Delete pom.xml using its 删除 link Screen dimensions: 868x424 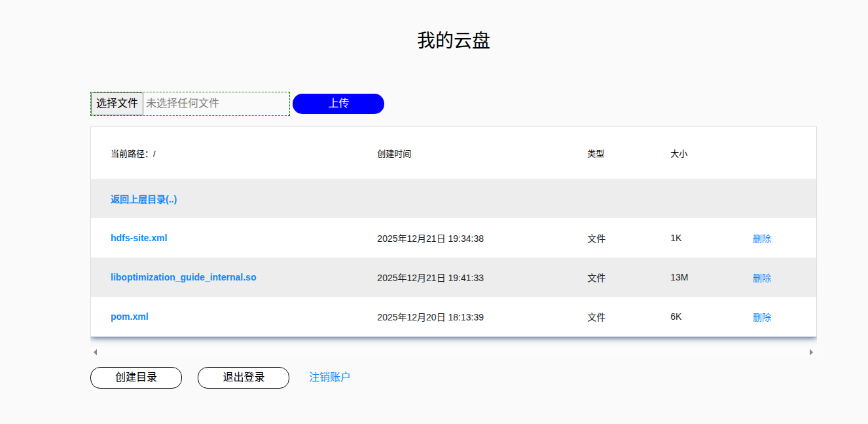click(x=762, y=317)
